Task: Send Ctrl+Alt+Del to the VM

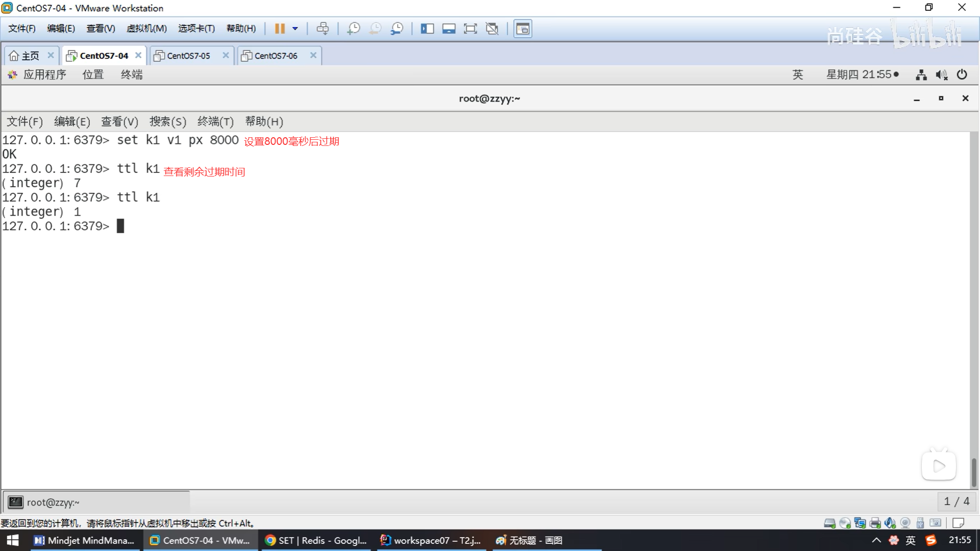Action: [323, 29]
